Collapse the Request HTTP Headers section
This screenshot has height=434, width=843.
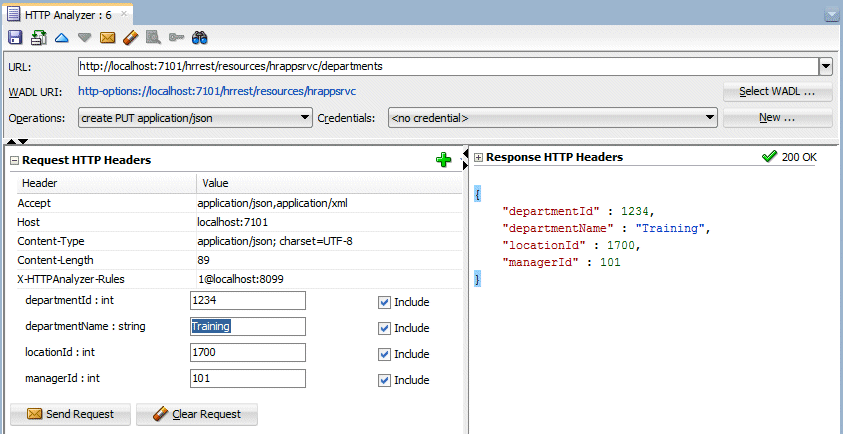15,160
